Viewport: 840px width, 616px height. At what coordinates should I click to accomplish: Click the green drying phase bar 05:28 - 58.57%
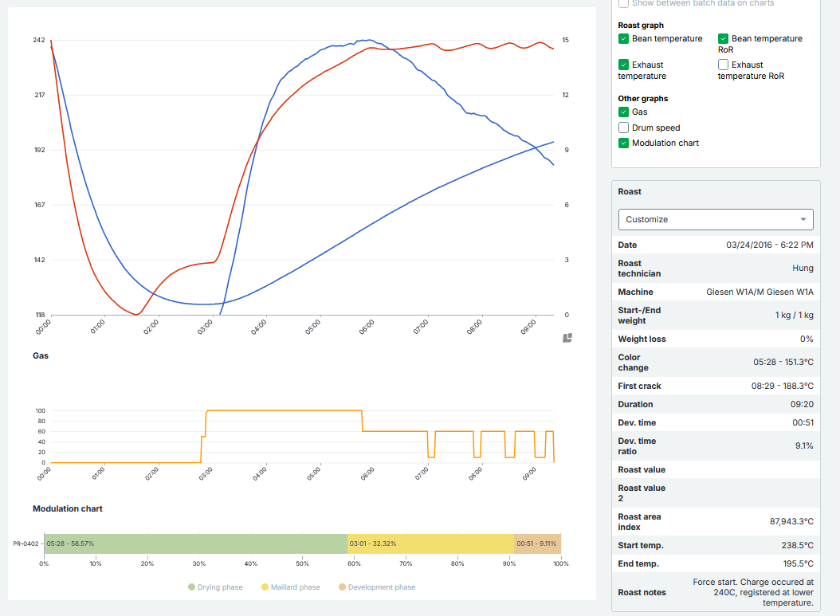click(195, 543)
